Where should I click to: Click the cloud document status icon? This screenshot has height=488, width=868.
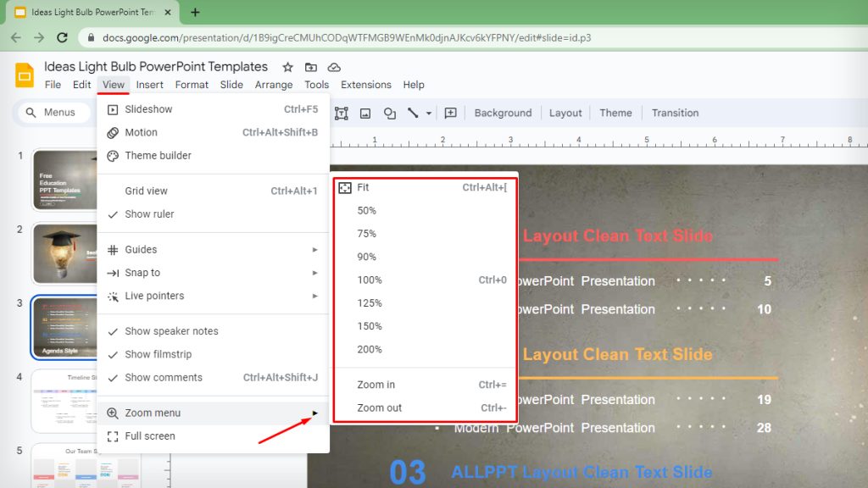[x=334, y=67]
